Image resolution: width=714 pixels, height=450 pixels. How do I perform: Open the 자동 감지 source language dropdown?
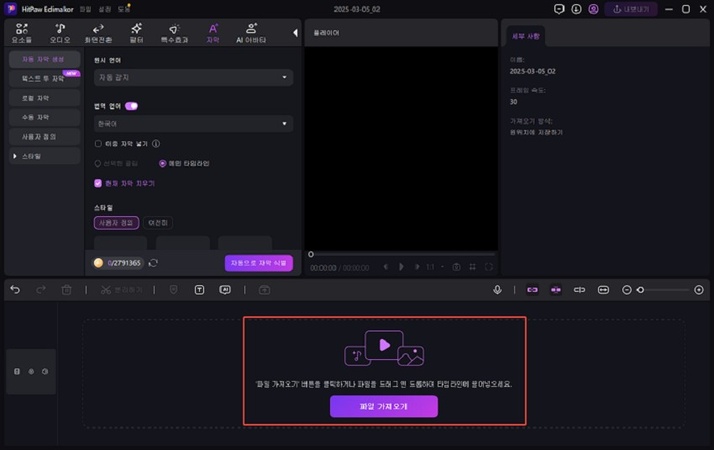193,77
